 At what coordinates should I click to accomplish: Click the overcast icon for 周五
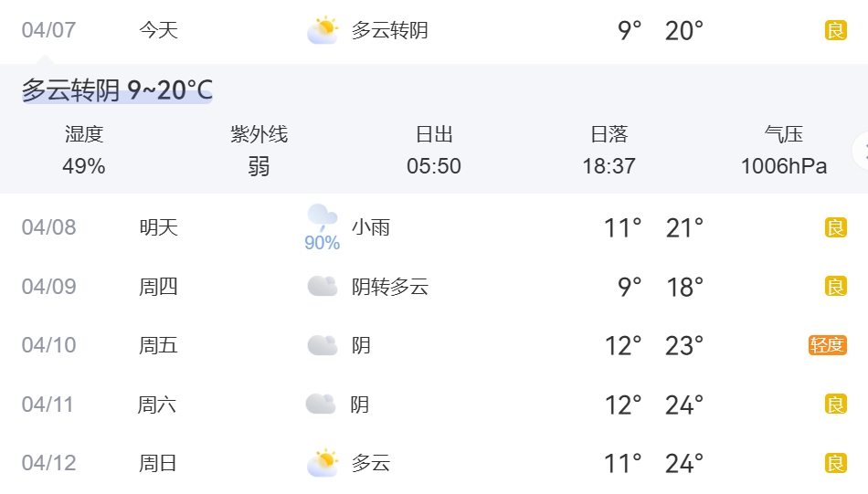[x=323, y=345]
